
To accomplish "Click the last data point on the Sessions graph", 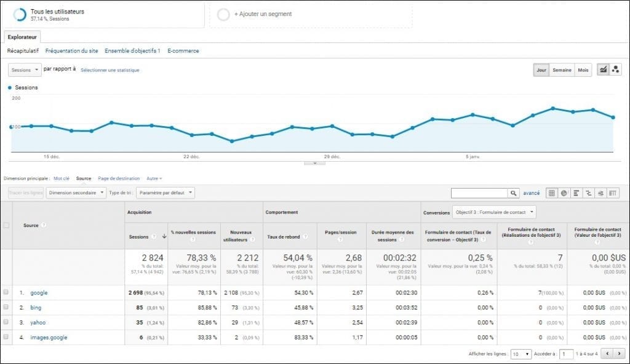I will pos(613,117).
